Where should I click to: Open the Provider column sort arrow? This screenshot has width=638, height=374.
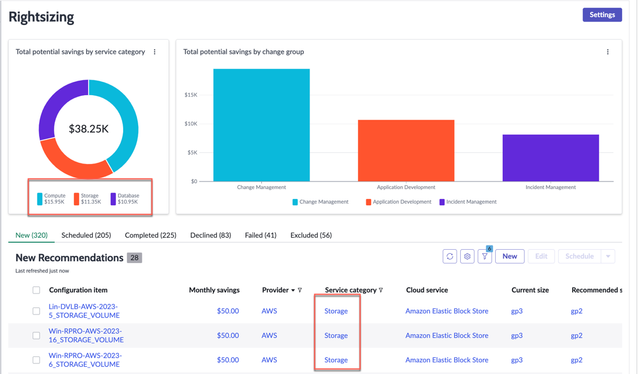pos(293,290)
